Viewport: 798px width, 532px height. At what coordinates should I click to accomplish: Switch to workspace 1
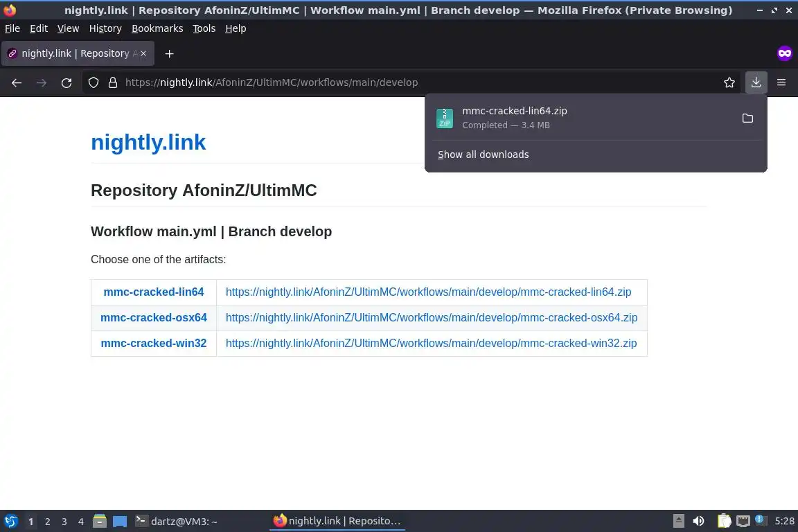30,522
